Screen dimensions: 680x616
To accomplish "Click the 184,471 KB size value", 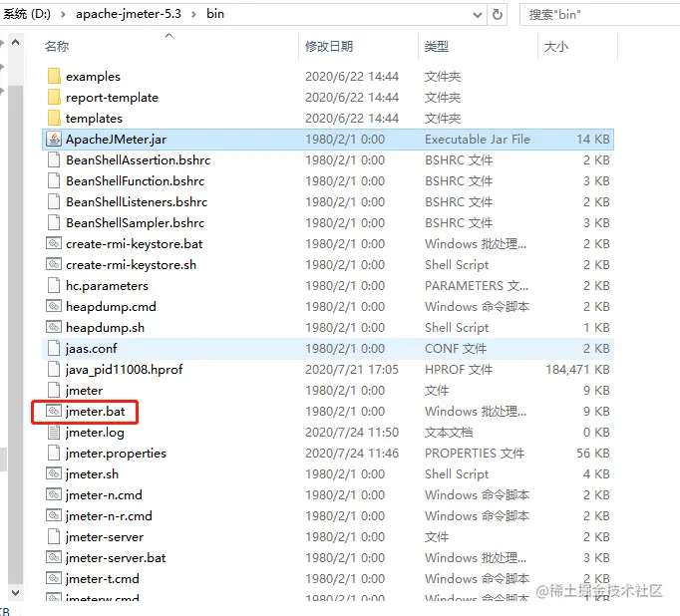I will point(577,370).
